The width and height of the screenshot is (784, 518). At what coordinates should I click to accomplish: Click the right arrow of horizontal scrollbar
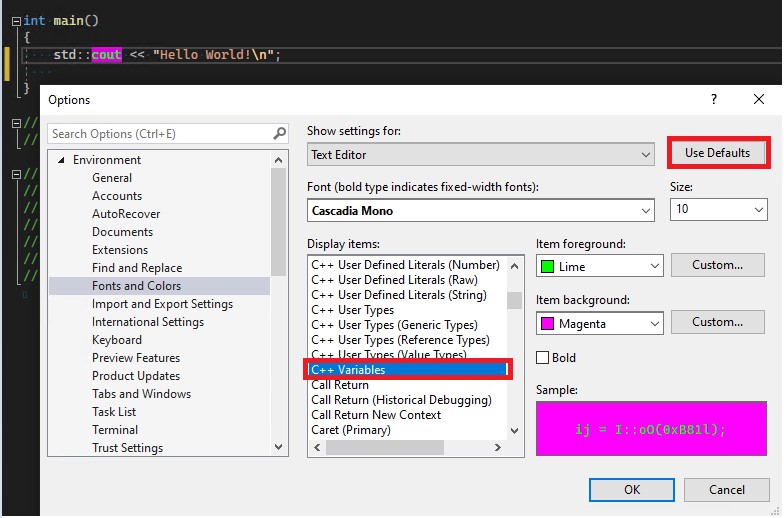point(497,448)
